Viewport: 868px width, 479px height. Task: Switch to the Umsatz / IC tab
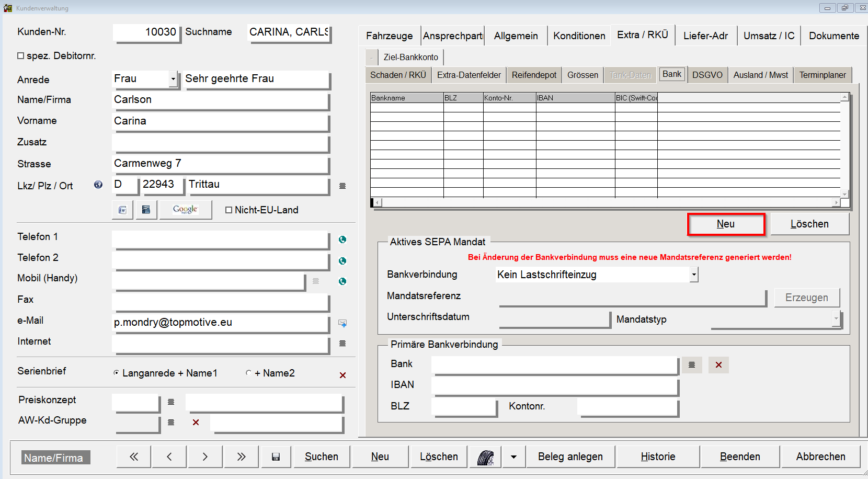point(769,36)
